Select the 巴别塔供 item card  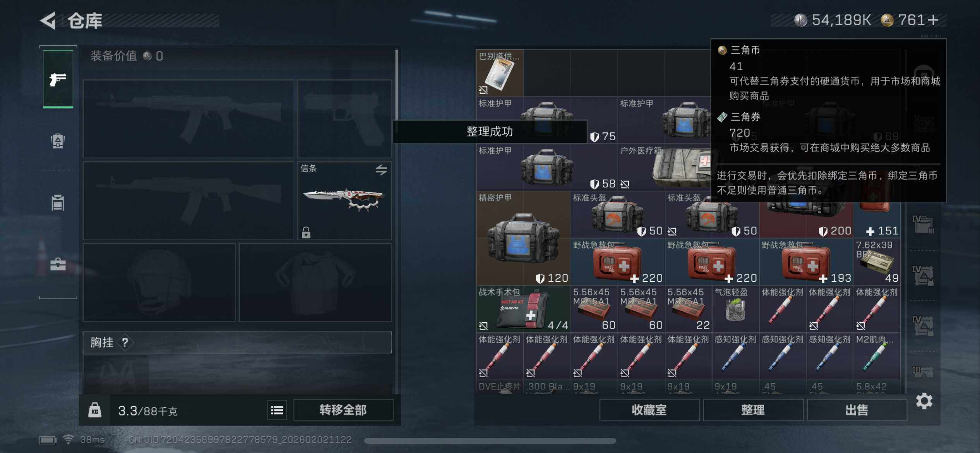(500, 73)
